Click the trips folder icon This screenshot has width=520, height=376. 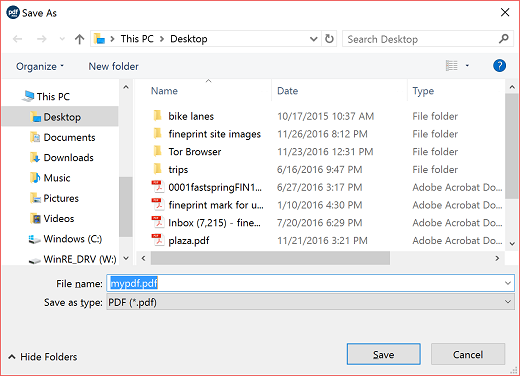click(158, 169)
